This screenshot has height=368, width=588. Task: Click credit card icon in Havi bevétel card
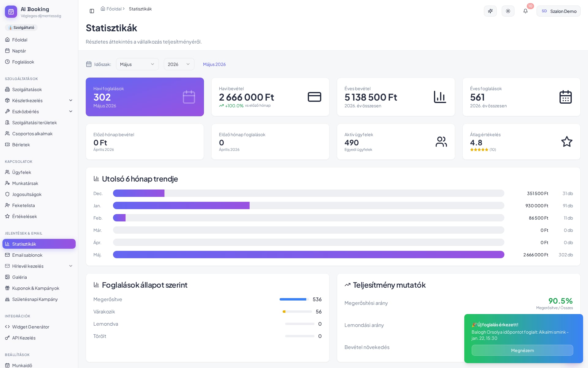315,97
